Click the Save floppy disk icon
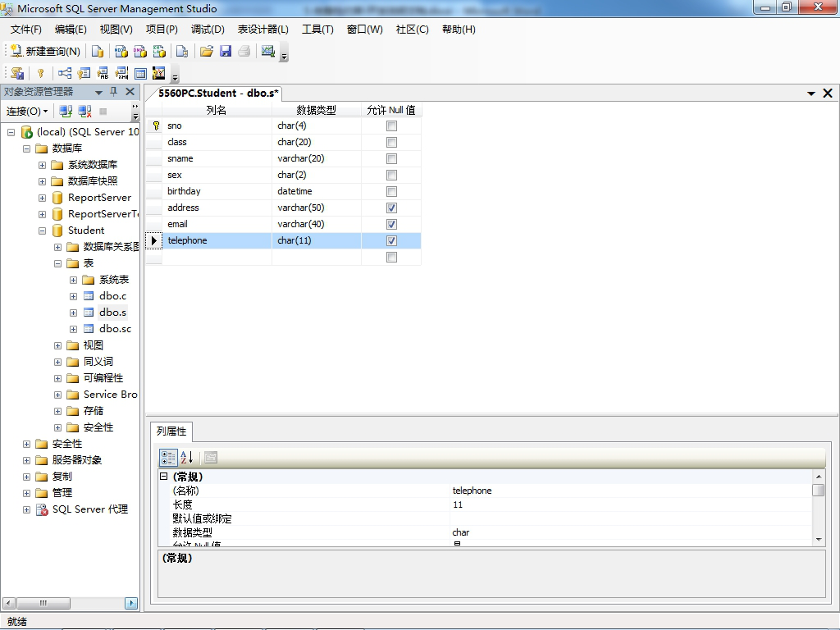This screenshot has height=630, width=840. (x=226, y=52)
